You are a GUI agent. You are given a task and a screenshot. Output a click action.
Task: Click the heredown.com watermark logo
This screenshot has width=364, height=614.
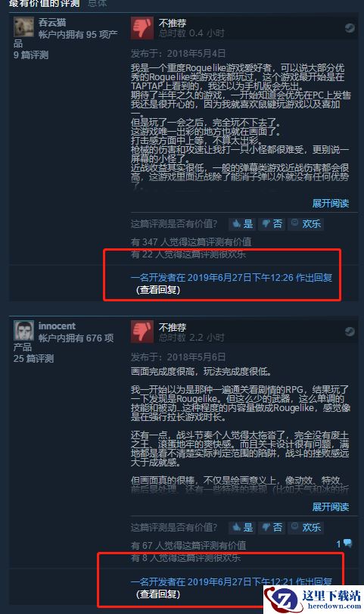[x=313, y=600]
